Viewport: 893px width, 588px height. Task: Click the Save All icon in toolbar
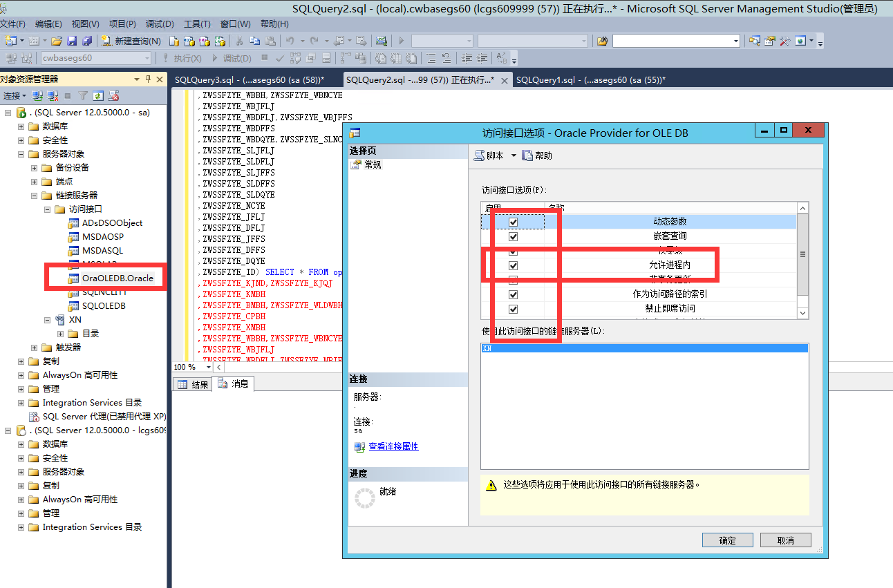(87, 41)
